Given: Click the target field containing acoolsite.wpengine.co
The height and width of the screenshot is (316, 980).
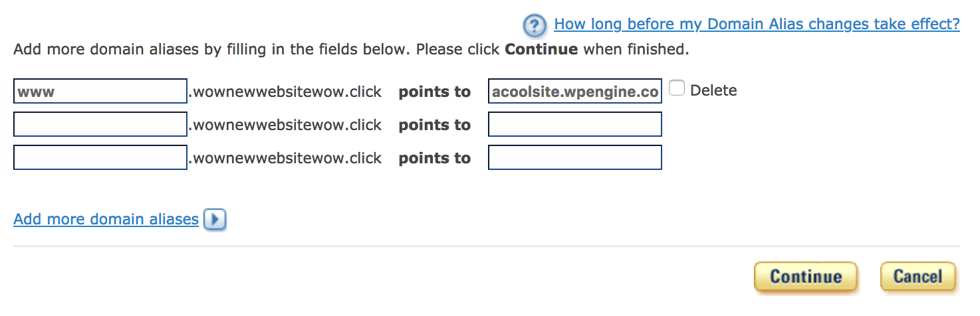Looking at the screenshot, I should [574, 92].
